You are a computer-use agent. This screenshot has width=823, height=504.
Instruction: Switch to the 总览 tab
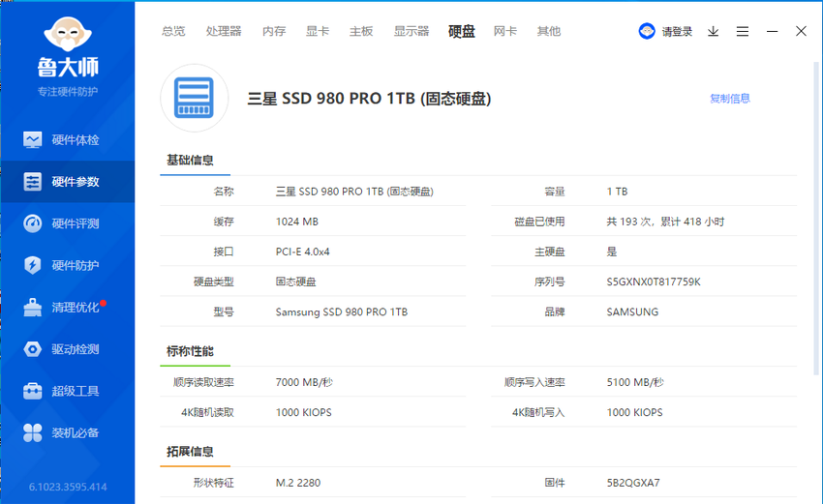173,32
